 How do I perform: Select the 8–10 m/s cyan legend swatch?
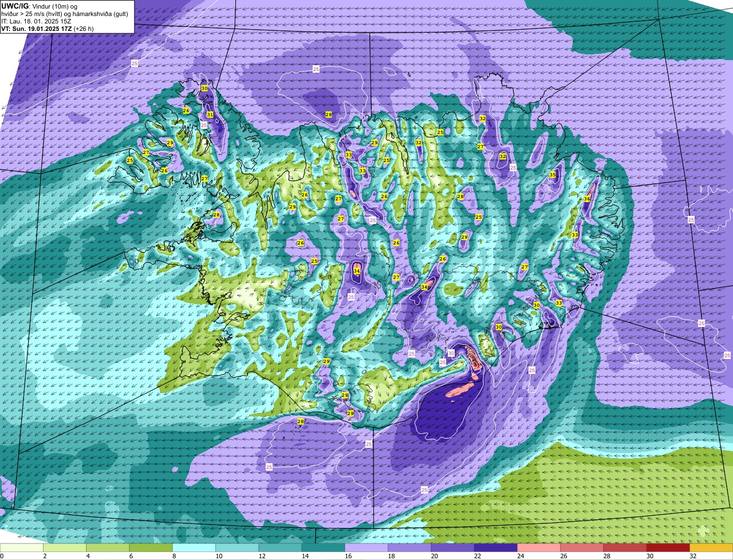194,548
